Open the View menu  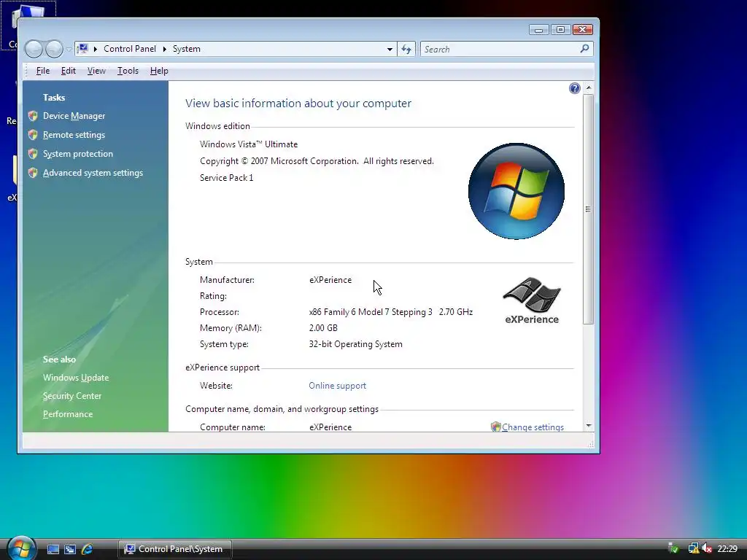point(96,71)
